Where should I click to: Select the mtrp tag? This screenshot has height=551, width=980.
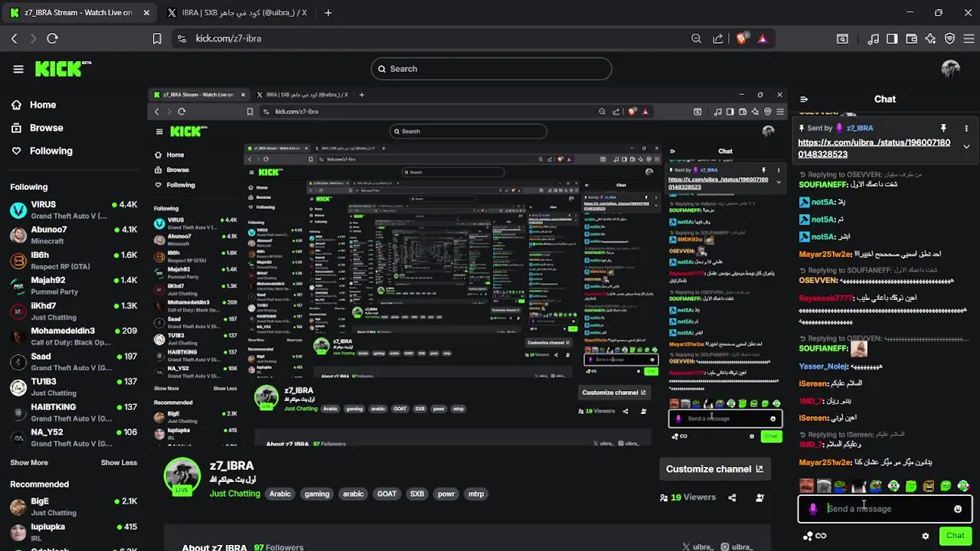coord(476,494)
